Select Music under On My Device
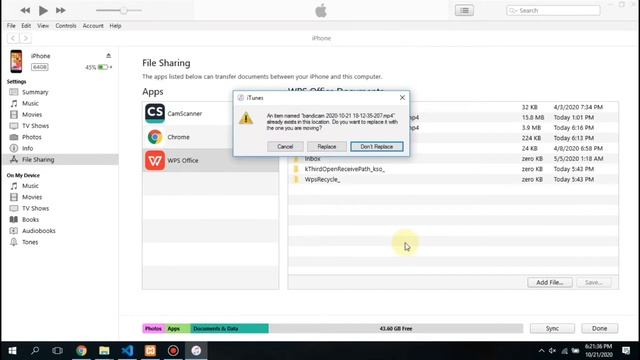This screenshot has height=360, width=640. point(30,186)
